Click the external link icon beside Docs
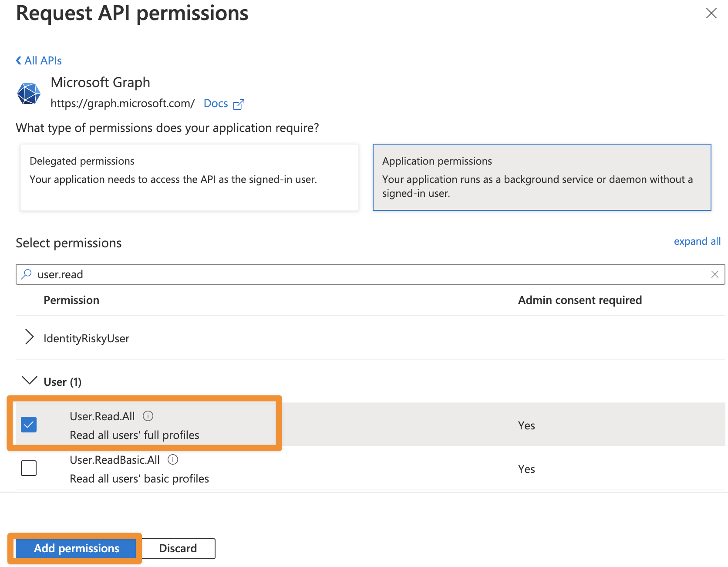The image size is (728, 567). tap(239, 104)
